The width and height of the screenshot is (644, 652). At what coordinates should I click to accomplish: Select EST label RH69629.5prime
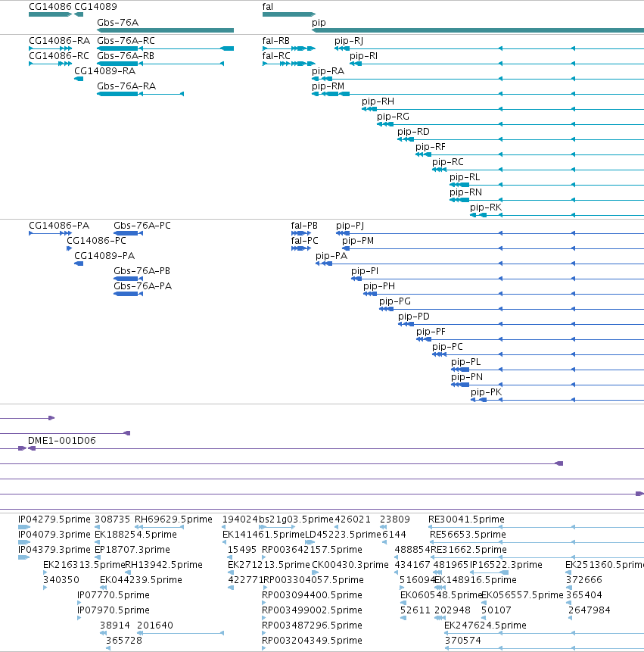[x=173, y=519]
